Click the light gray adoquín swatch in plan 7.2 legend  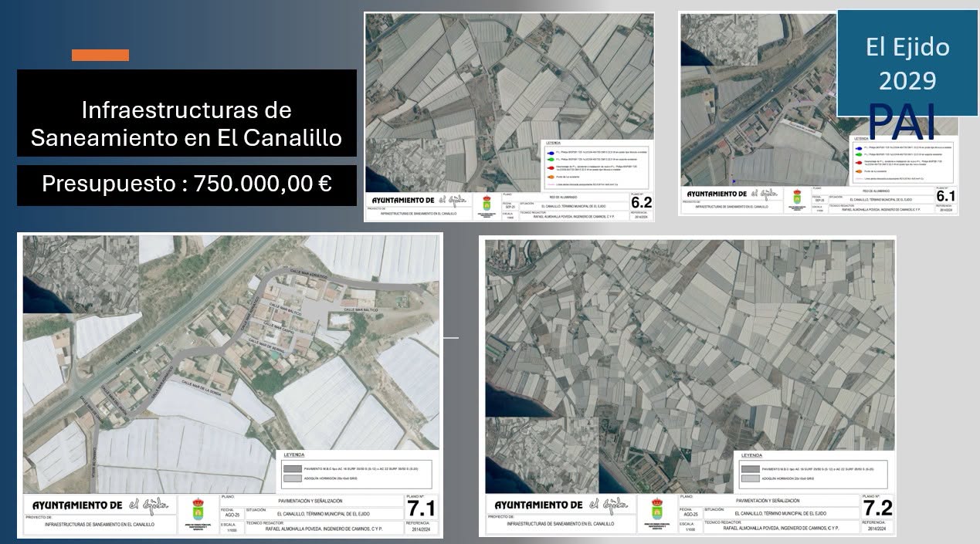coord(751,478)
